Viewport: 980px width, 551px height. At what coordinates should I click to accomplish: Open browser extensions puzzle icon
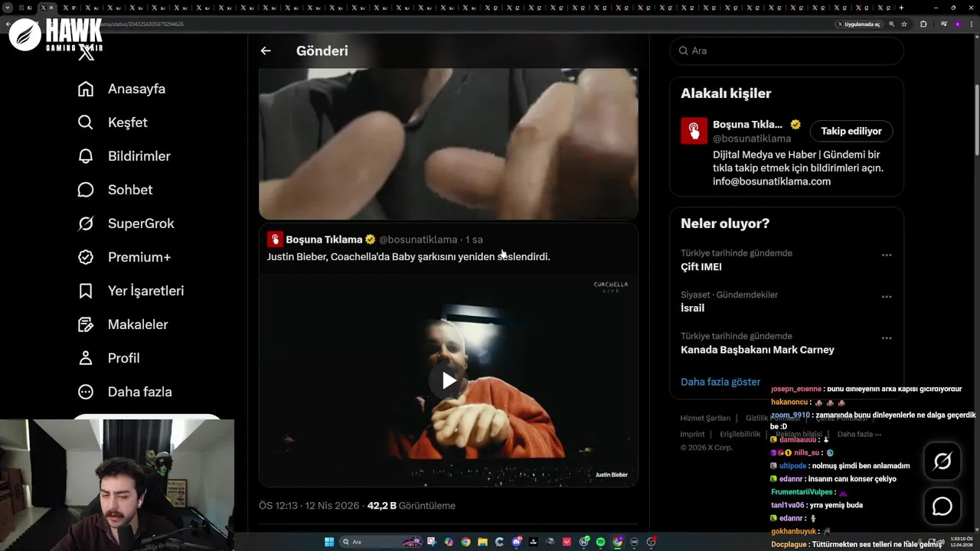click(923, 24)
